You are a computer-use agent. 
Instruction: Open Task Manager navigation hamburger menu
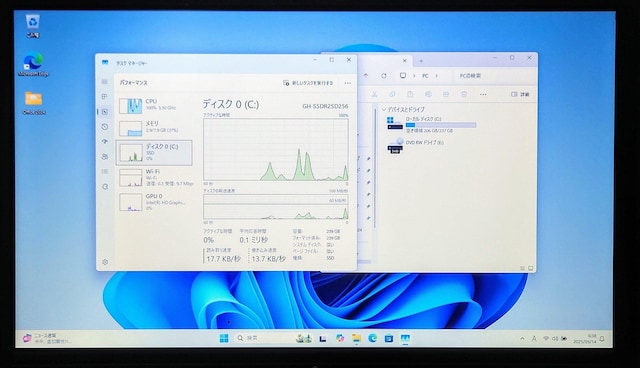[x=104, y=82]
